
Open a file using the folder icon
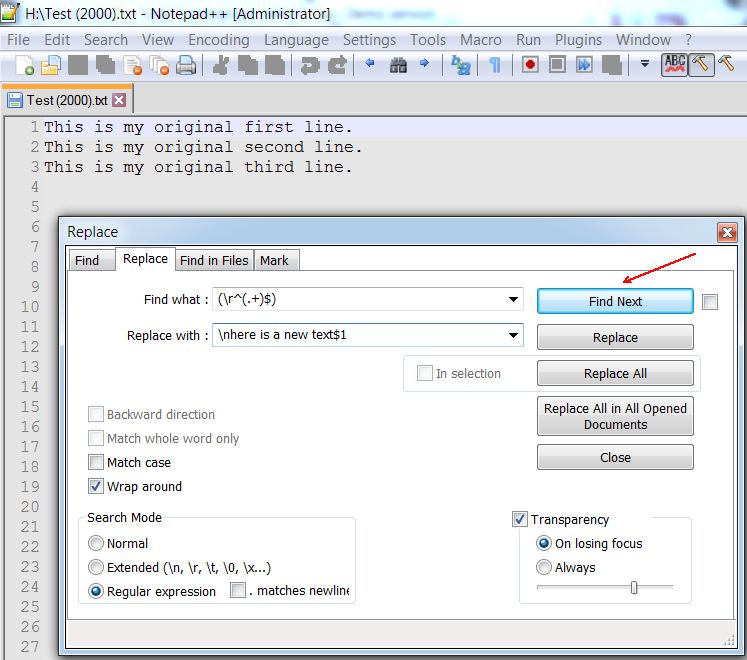[x=50, y=65]
